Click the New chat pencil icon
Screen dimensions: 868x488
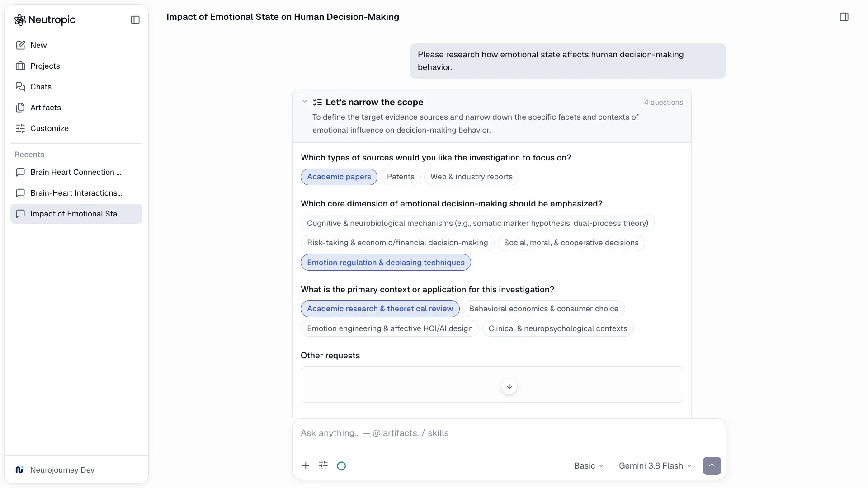(20, 45)
